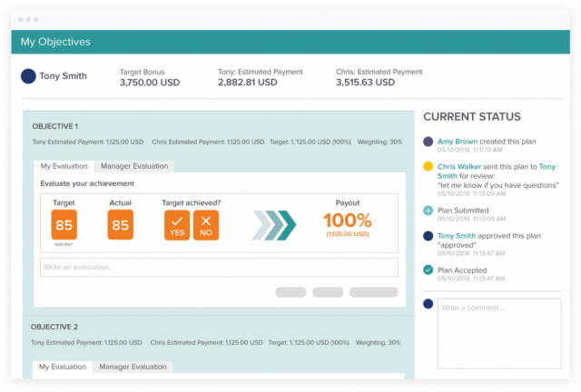Click the Plan Accepted status text
Image resolution: width=581 pixels, height=392 pixels.
pos(462,270)
